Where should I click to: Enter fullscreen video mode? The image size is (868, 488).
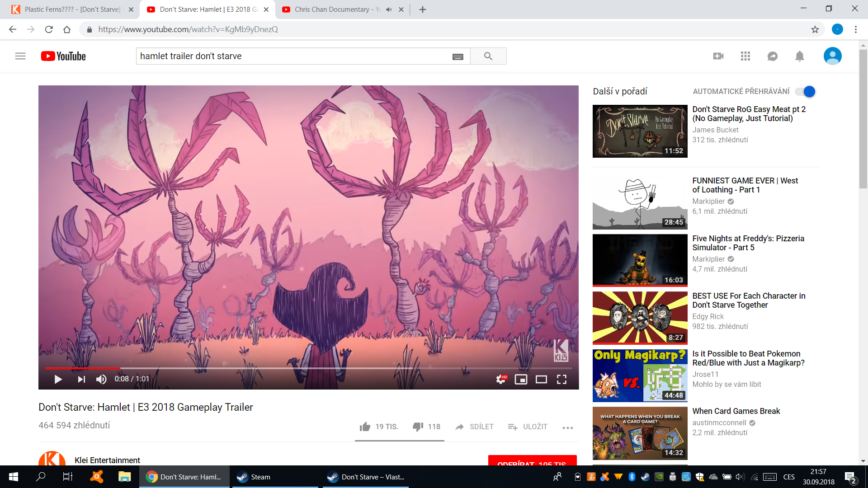tap(561, 380)
